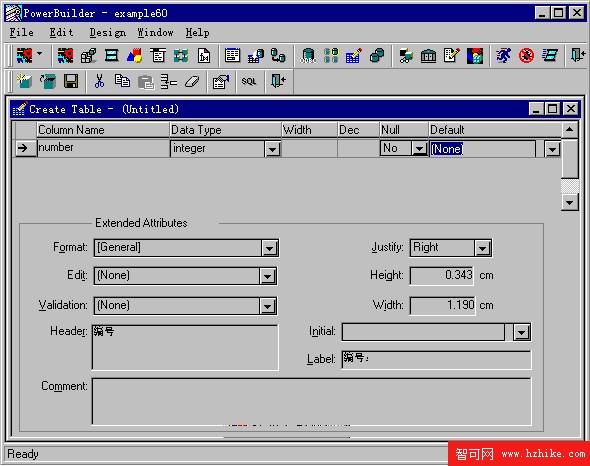Open the Library painter building icon
This screenshot has height=466, width=590.
[x=429, y=56]
